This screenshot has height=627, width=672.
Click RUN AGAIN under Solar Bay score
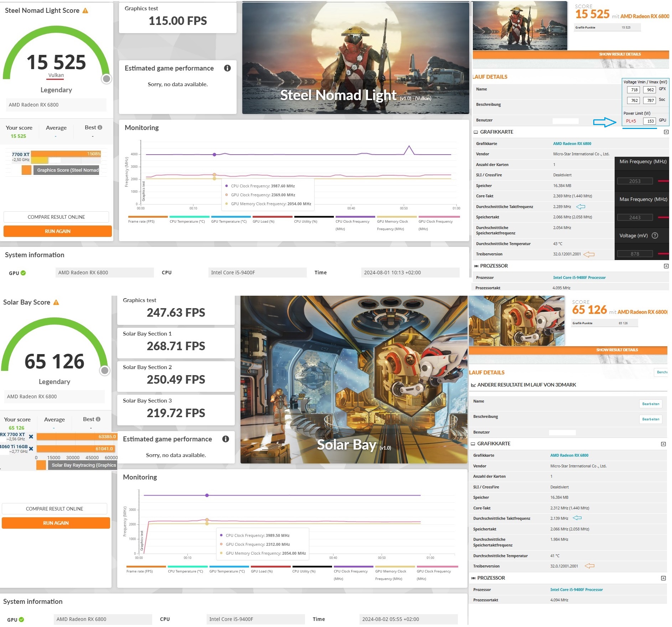[x=56, y=523]
